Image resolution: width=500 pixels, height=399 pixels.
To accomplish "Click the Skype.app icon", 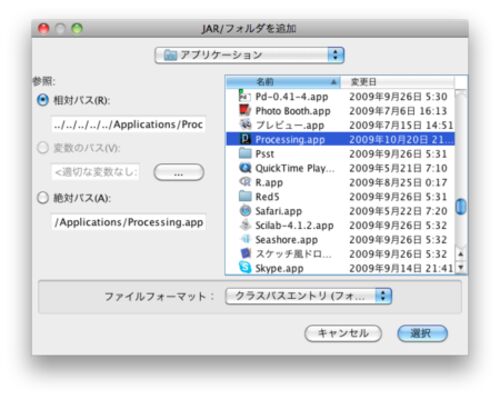I will [245, 268].
